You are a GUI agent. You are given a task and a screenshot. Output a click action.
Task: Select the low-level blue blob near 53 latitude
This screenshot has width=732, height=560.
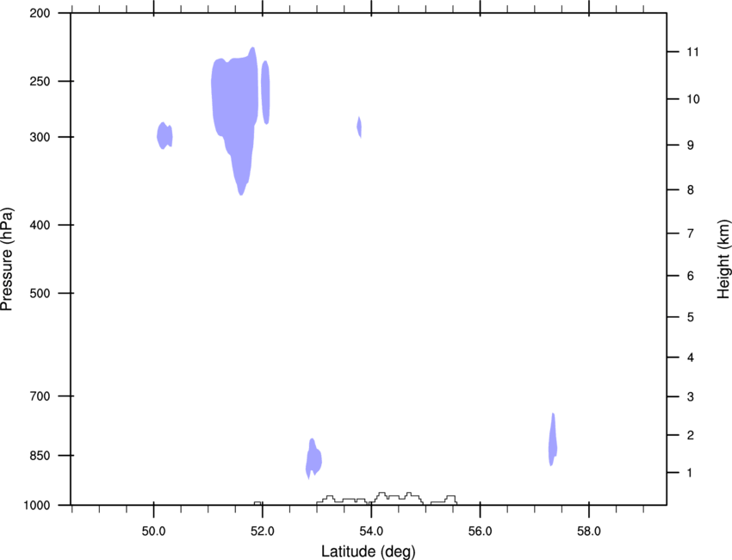pos(313,458)
